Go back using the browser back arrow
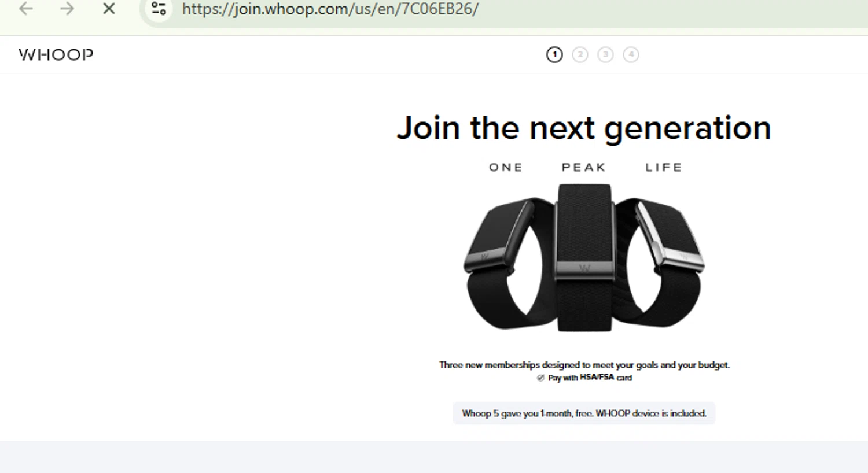Image resolution: width=868 pixels, height=473 pixels. click(26, 9)
